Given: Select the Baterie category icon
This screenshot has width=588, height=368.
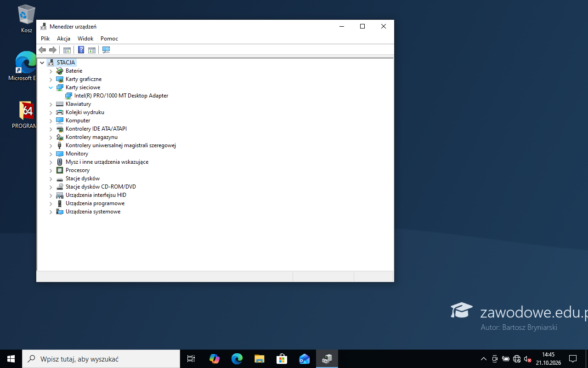Looking at the screenshot, I should click(59, 71).
